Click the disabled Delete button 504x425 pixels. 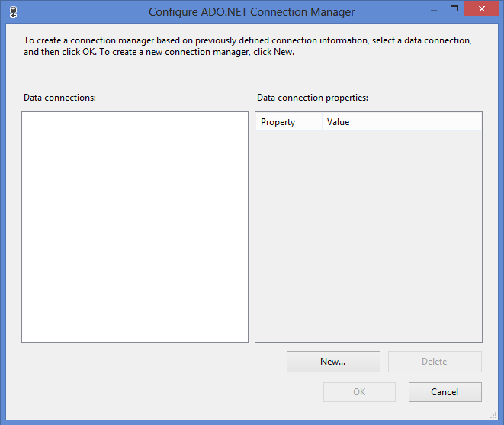click(x=435, y=362)
